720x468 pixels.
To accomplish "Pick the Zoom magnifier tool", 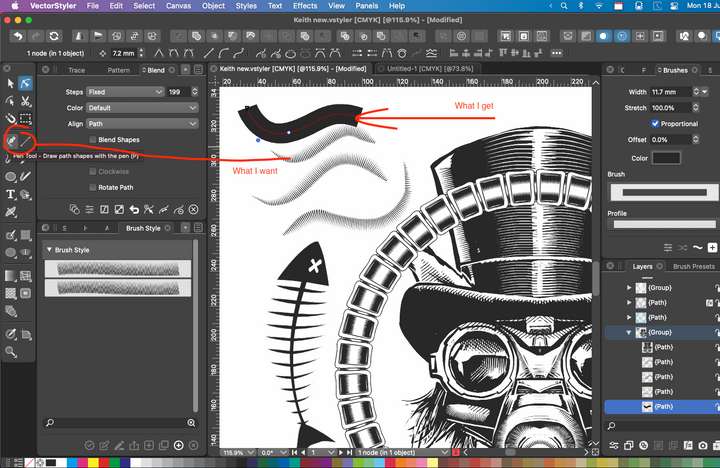I will pyautogui.click(x=11, y=352).
